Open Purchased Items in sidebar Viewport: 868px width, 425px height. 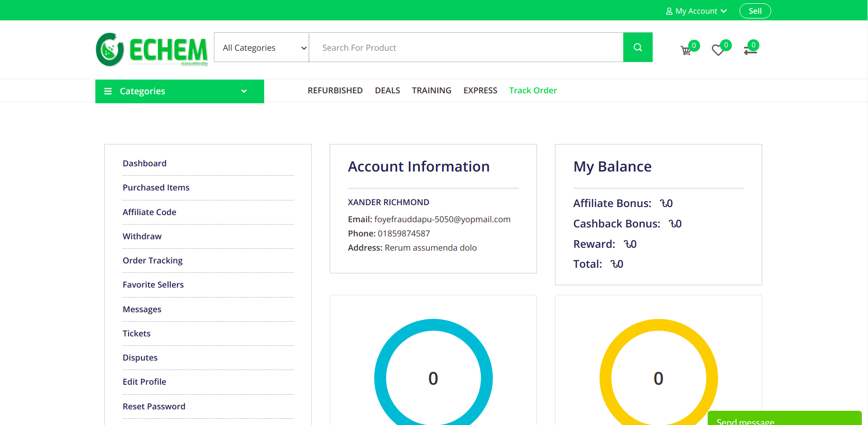[156, 188]
